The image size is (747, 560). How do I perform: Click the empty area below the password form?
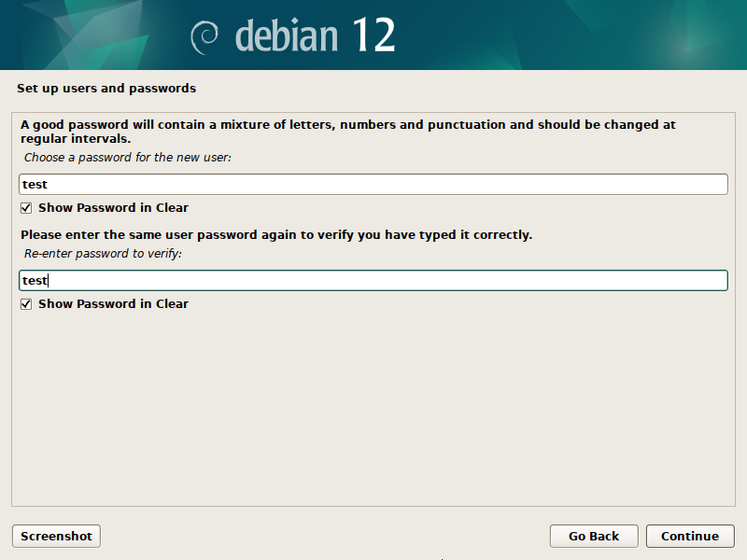(x=373, y=411)
